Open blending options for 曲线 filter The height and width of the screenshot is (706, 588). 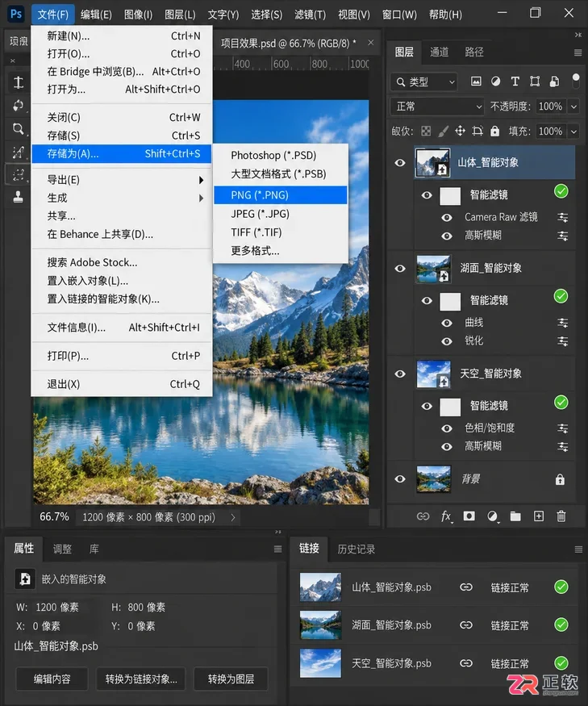tap(563, 323)
